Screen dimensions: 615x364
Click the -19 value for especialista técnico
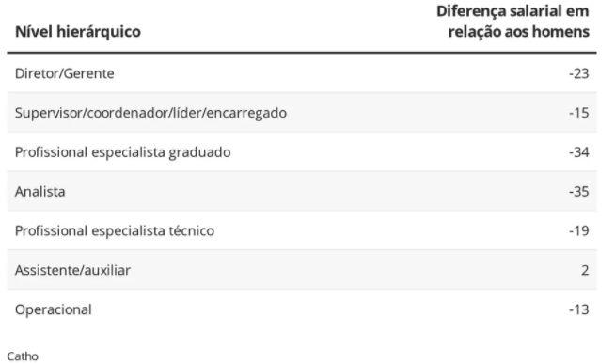[x=579, y=230]
